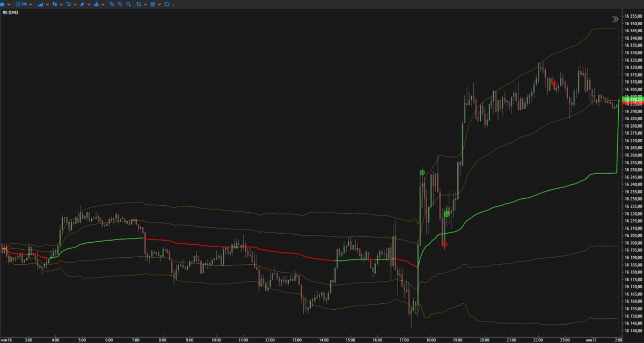Click the double chevron panel expander
Screen dimensions: 644x343
(x=616, y=19)
